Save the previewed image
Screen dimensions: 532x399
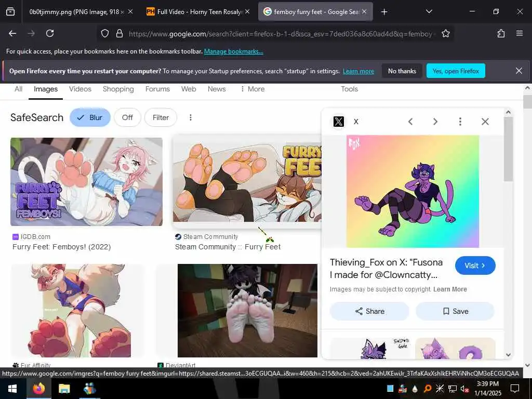pos(455,311)
